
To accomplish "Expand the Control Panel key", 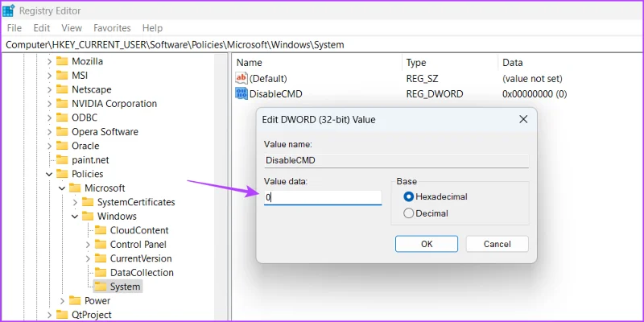I will [x=88, y=245].
